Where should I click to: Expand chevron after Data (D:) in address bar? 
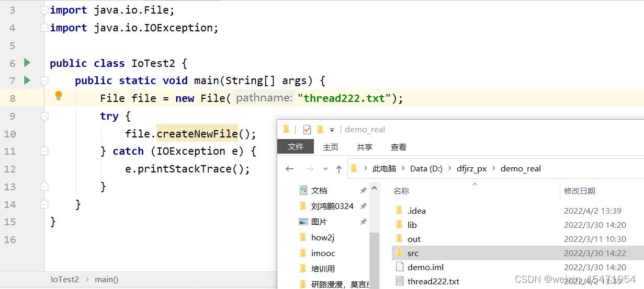coord(449,169)
